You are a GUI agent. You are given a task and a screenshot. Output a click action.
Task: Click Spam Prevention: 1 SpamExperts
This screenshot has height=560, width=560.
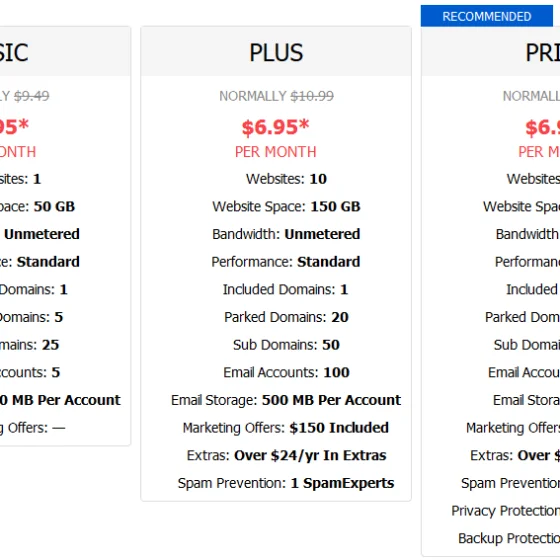click(286, 483)
